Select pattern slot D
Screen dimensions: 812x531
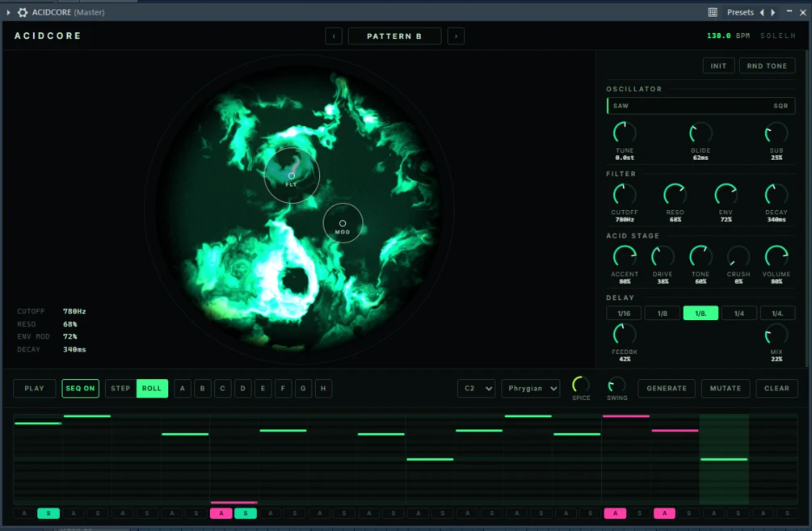243,389
